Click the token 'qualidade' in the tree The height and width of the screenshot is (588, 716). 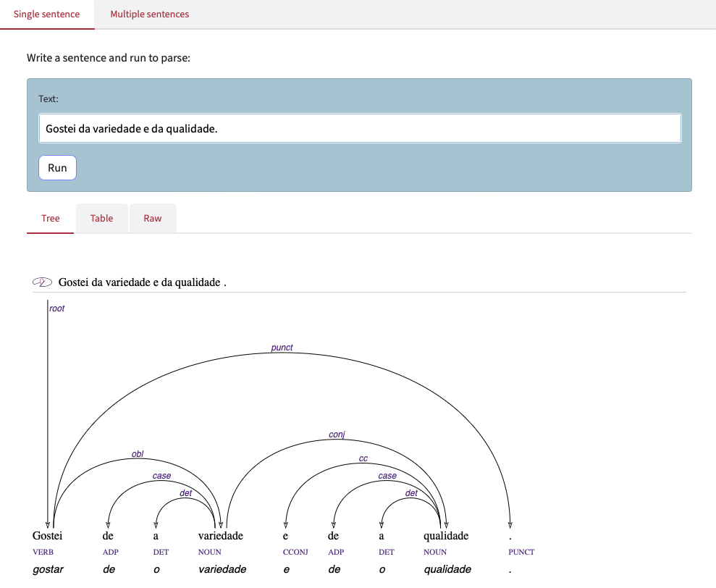[x=446, y=536]
